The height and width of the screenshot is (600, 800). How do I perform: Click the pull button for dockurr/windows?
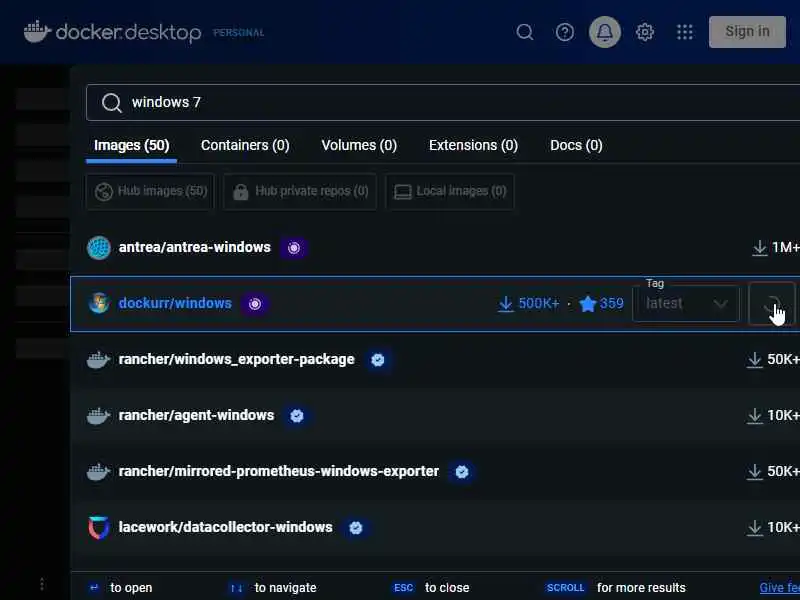(x=771, y=304)
